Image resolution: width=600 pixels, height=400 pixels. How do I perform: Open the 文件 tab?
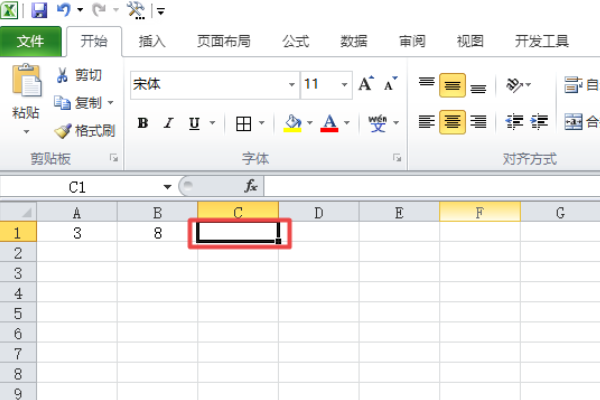(31, 41)
